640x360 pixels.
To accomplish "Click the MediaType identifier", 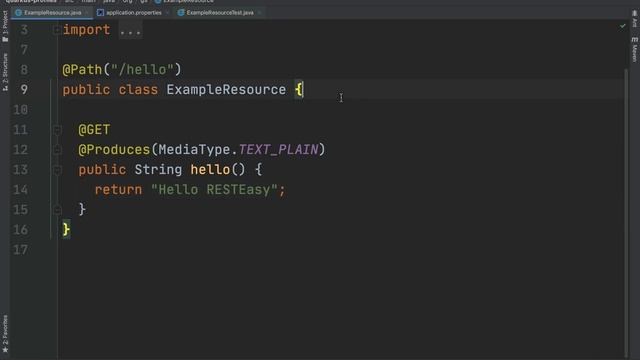I will click(x=194, y=150).
